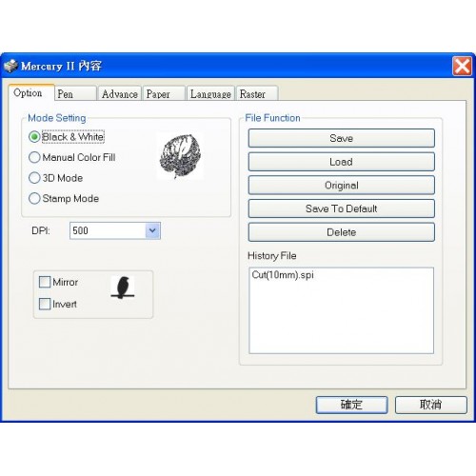The height and width of the screenshot is (476, 476).
Task: Click the bird silhouette preview icon
Action: (x=123, y=288)
